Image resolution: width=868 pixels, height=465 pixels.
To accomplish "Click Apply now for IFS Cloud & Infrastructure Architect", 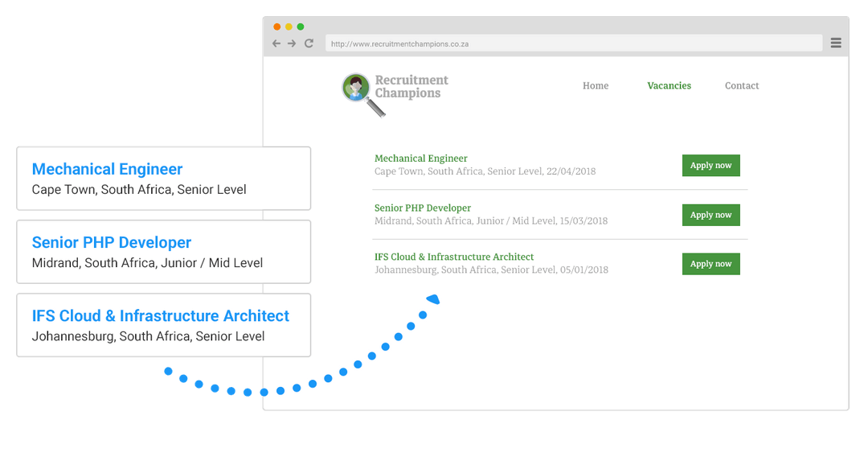I will [x=710, y=263].
